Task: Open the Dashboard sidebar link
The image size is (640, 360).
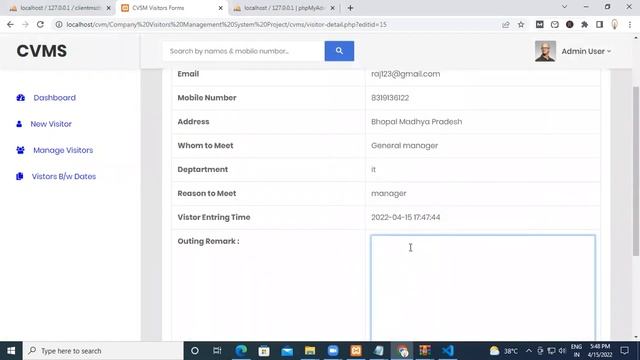Action: coord(54,98)
